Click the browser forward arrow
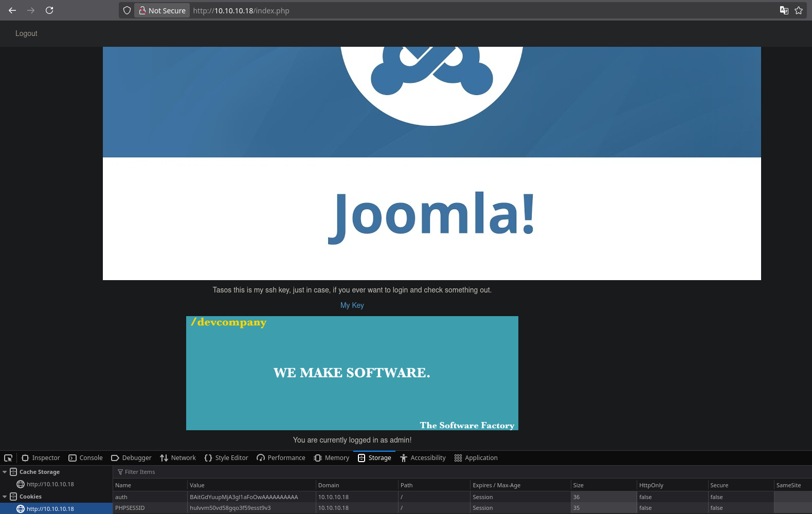This screenshot has height=514, width=812. pos(31,10)
